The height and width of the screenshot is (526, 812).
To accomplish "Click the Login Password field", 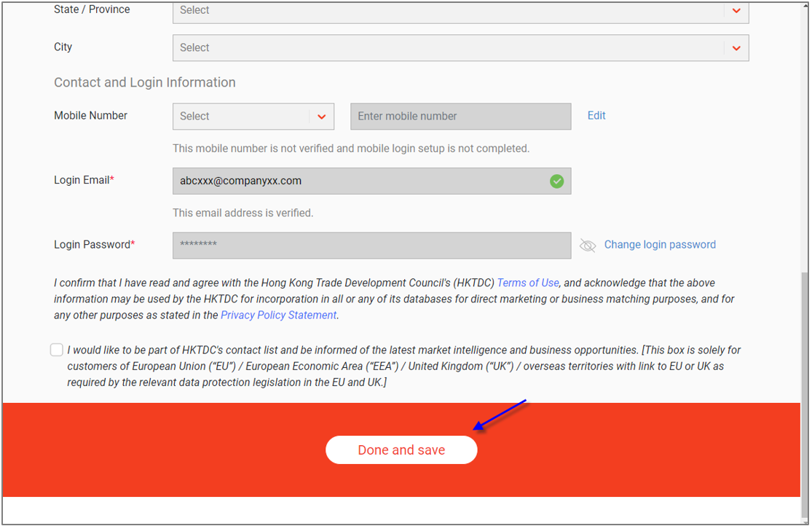I will point(372,245).
